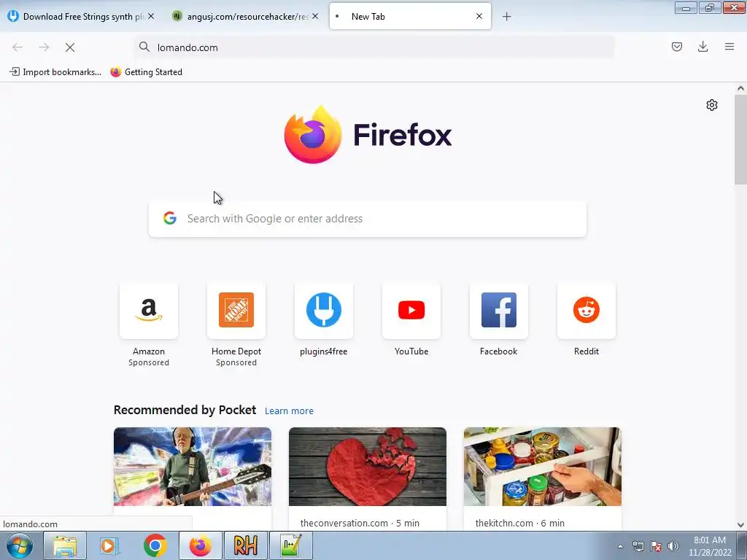
Task: Click Import bookmarks in bookmarks toolbar
Action: coord(55,72)
